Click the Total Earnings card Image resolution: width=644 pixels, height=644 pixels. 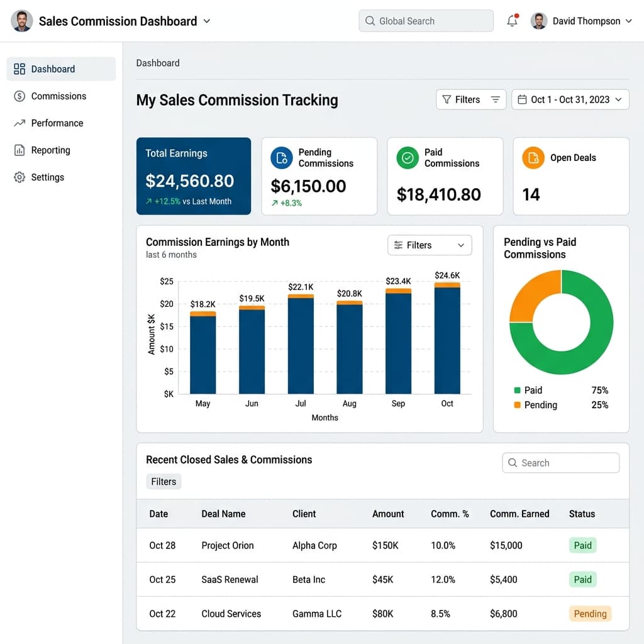pos(194,176)
